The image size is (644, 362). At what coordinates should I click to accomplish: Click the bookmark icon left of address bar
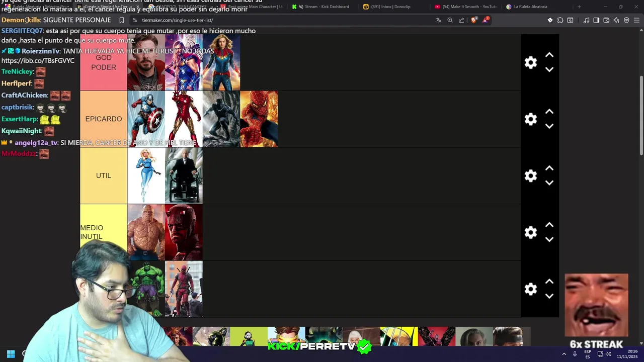coord(122,20)
